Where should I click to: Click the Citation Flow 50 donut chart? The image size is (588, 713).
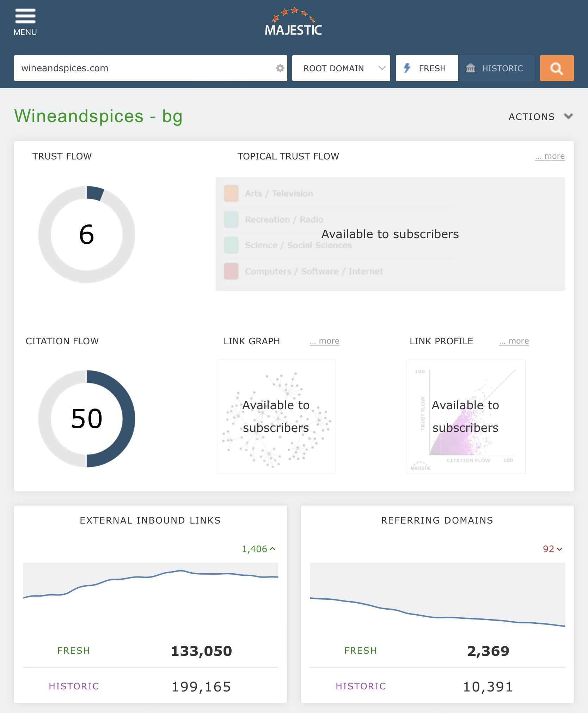tap(87, 419)
